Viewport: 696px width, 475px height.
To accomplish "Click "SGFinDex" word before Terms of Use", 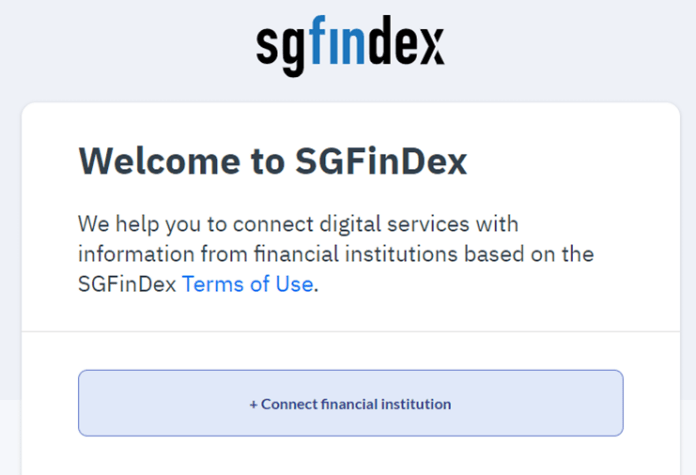I will click(127, 284).
